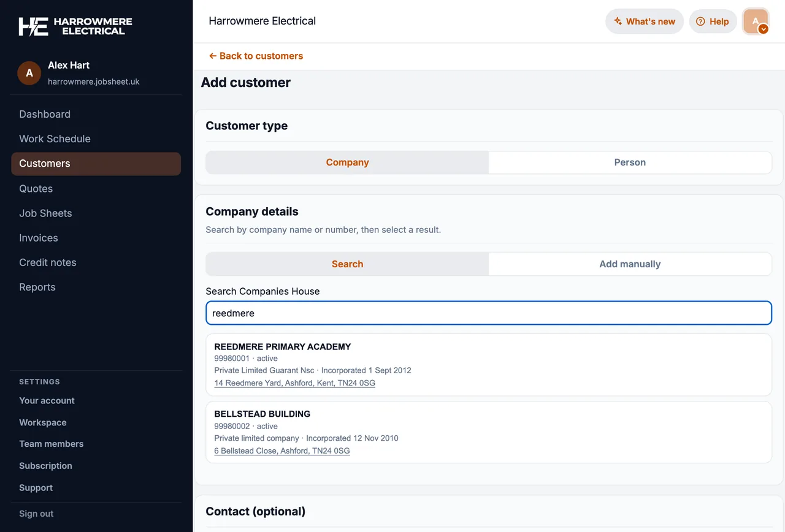Open the Help button
The image size is (785, 532).
713,21
